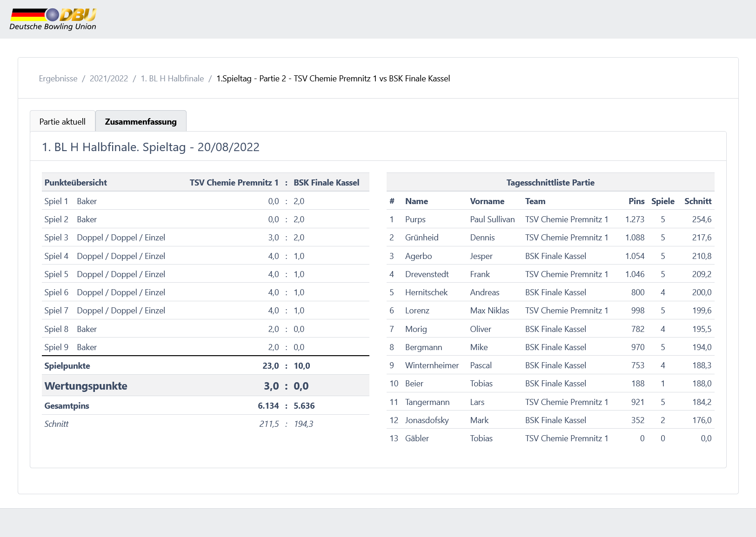Screen dimensions: 756x537
Task: Click the current breadcrumb 1.Spieltag - Partie 2
Action: coord(333,79)
